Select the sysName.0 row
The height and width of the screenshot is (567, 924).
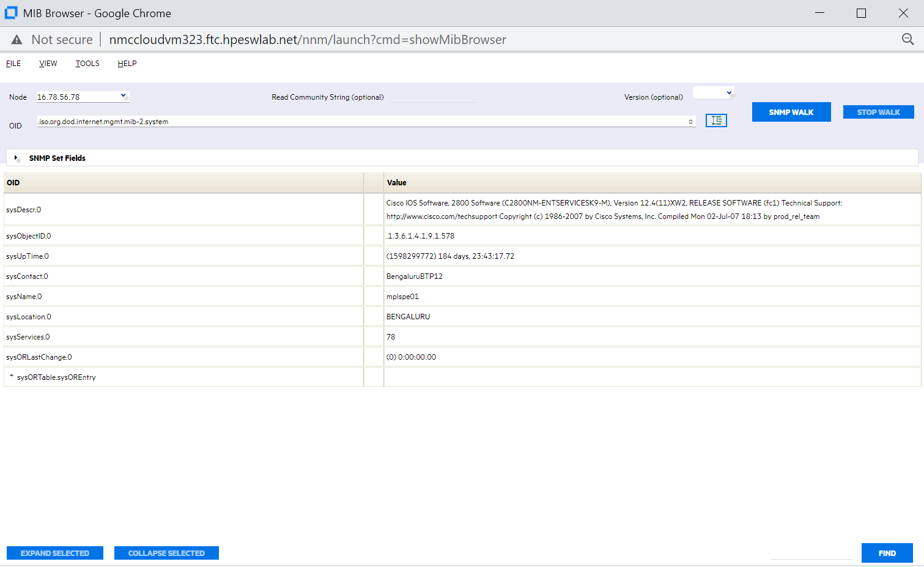click(183, 296)
